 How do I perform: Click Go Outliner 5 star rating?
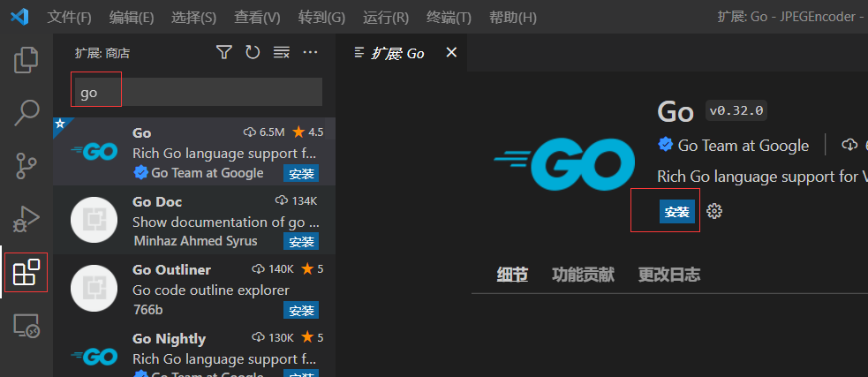point(313,269)
